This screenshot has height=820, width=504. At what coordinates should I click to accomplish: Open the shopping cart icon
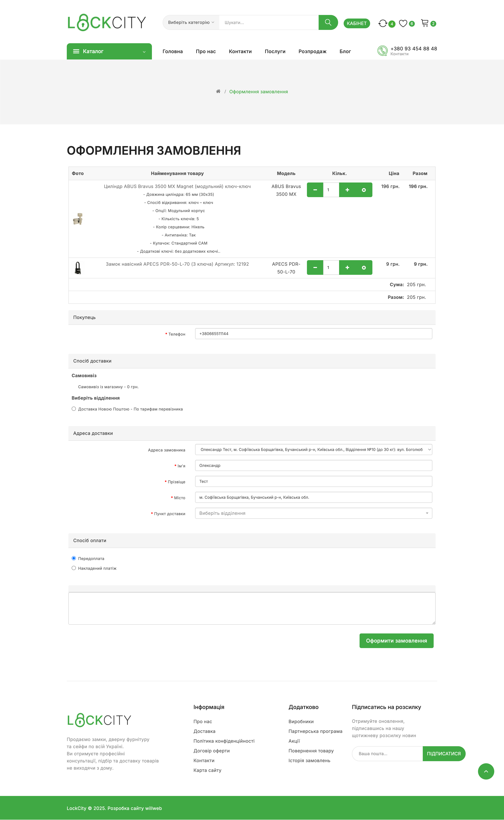tap(425, 23)
